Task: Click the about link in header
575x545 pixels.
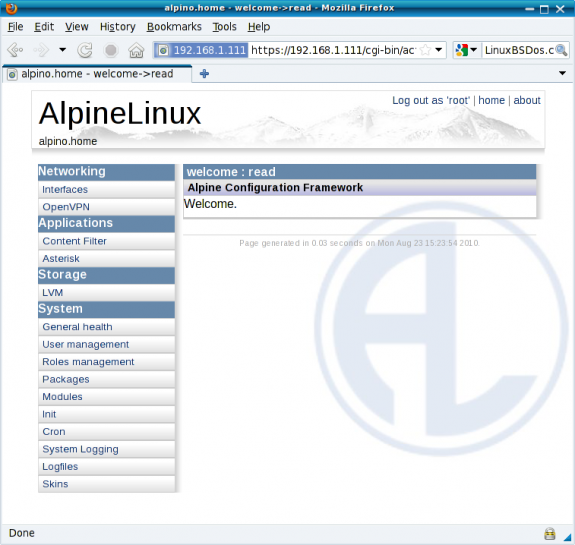Action: [x=527, y=100]
